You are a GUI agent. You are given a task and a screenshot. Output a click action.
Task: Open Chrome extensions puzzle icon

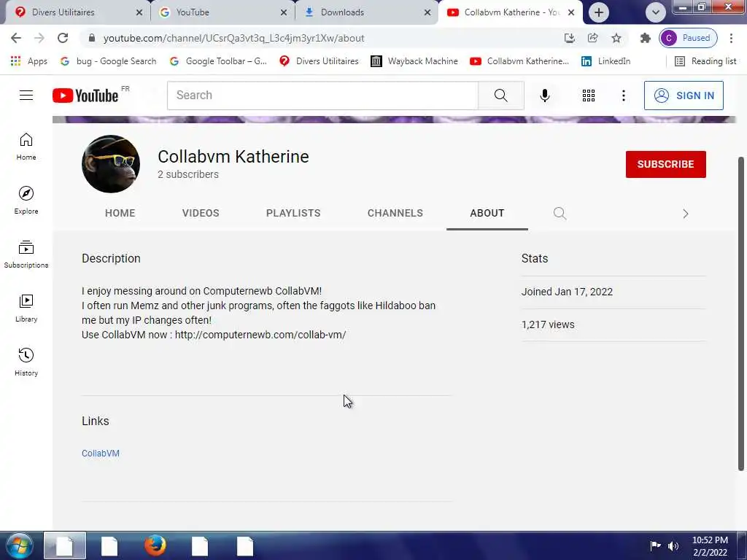pos(645,38)
